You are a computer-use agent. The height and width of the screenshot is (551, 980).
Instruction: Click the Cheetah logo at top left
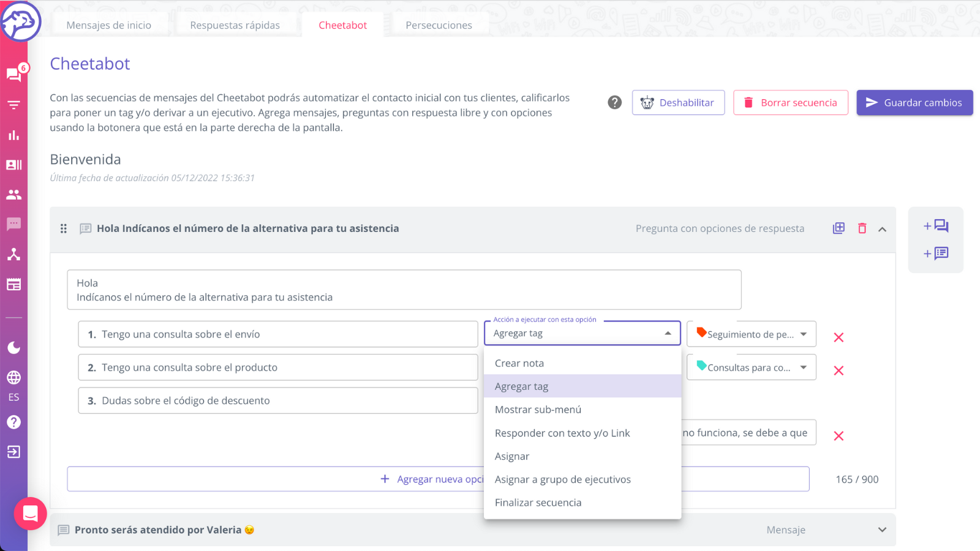click(x=20, y=21)
